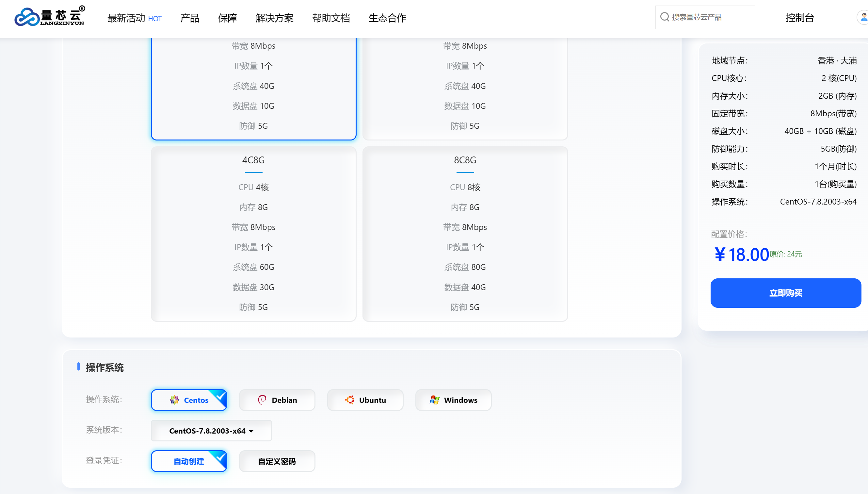868x494 pixels.
Task: Open 最新活动 HOT menu item
Action: click(x=134, y=18)
